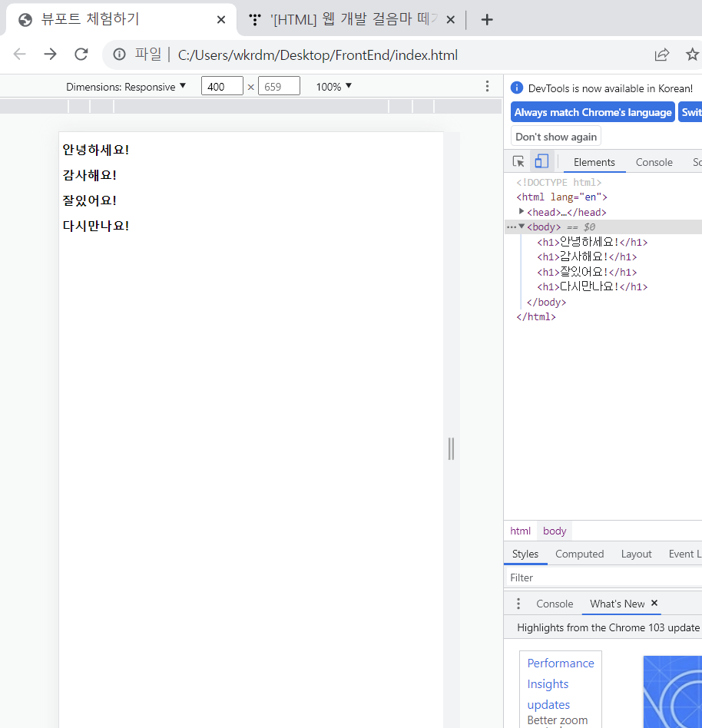The width and height of the screenshot is (702, 728).
Task: Click Don't show again button
Action: point(556,137)
